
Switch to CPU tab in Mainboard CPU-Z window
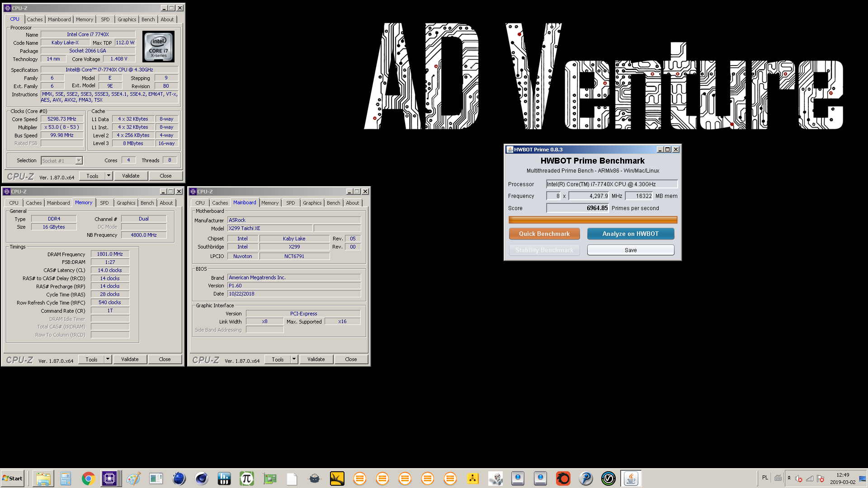click(200, 203)
